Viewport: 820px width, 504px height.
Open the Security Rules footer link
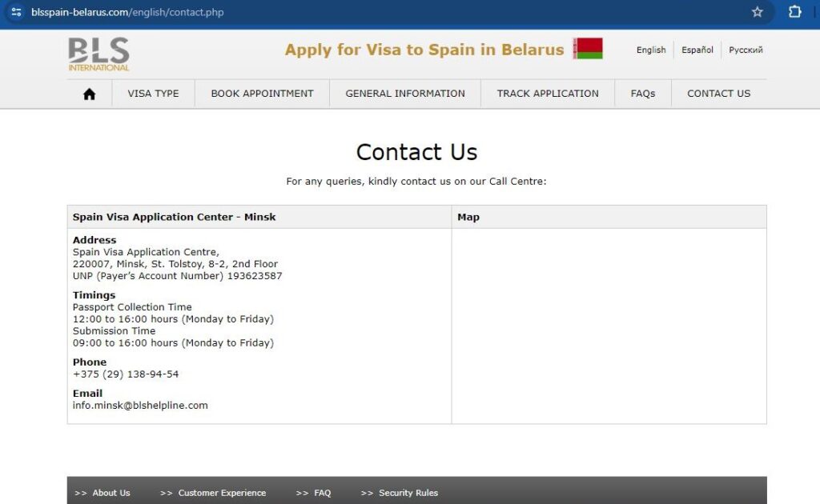[408, 493]
